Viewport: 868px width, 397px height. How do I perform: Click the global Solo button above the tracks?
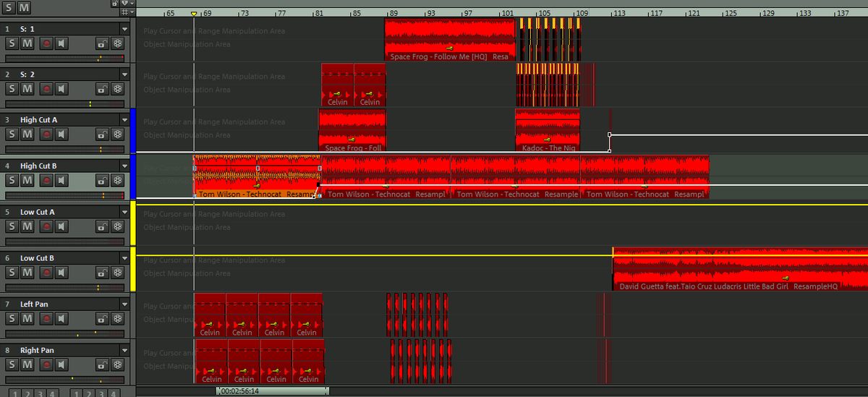click(9, 7)
